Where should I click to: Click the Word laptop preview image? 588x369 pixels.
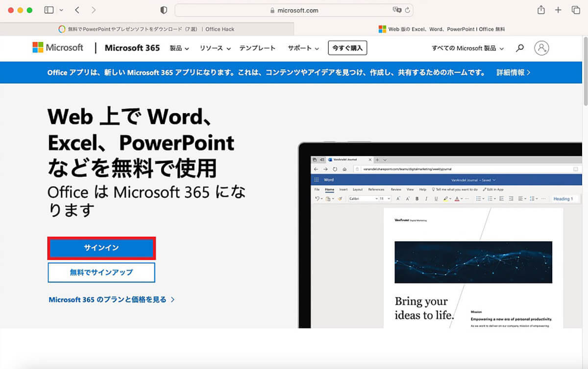pyautogui.click(x=439, y=235)
